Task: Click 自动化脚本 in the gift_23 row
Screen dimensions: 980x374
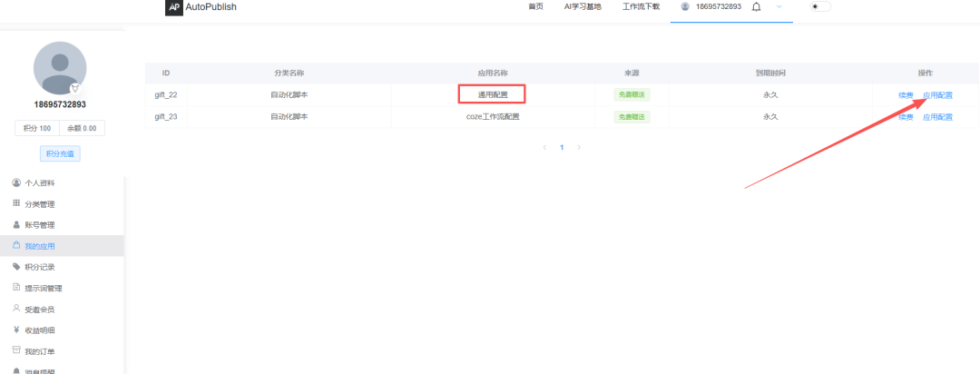Action: [x=289, y=116]
